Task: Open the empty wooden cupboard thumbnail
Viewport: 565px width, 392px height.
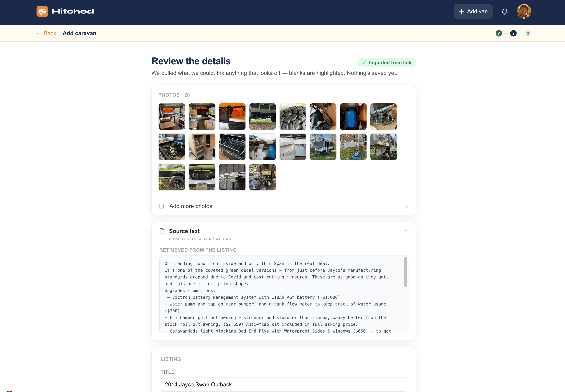Action: point(202,147)
